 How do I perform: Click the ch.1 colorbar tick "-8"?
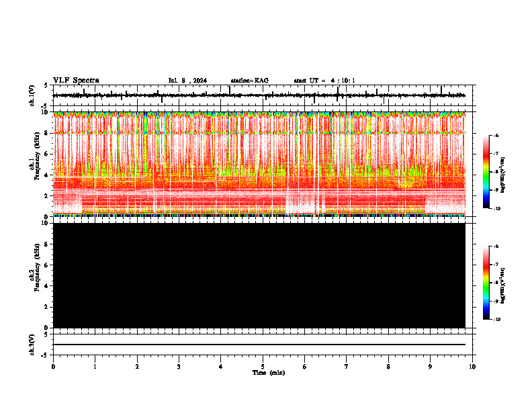[x=496, y=172]
